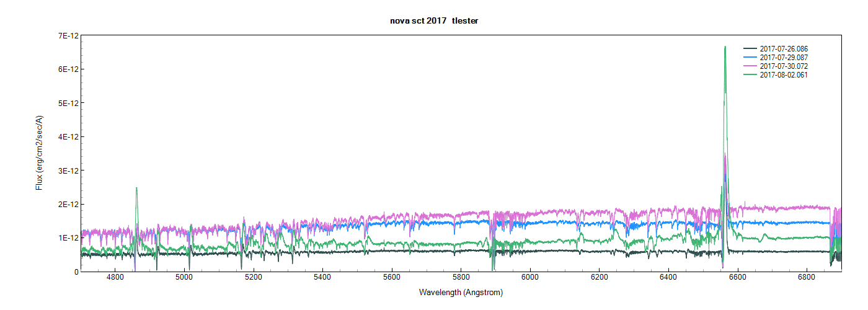The width and height of the screenshot is (868, 310).
Task: Click the 6000 wavelength tick label
Action: 530,279
